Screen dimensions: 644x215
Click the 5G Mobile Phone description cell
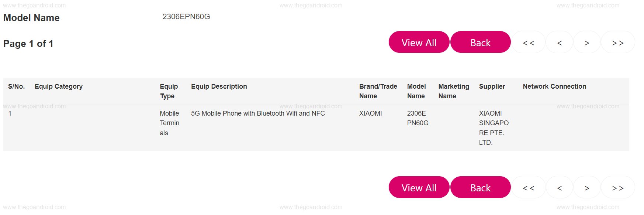258,113
